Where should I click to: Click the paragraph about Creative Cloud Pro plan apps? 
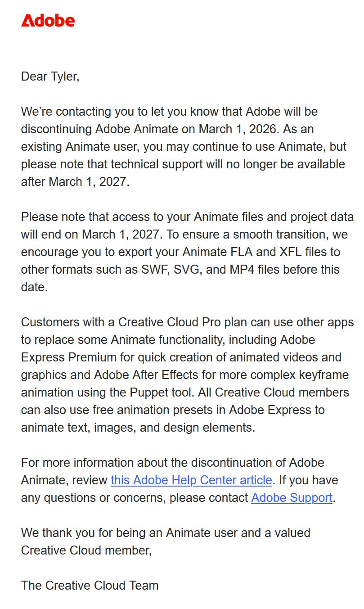180,374
